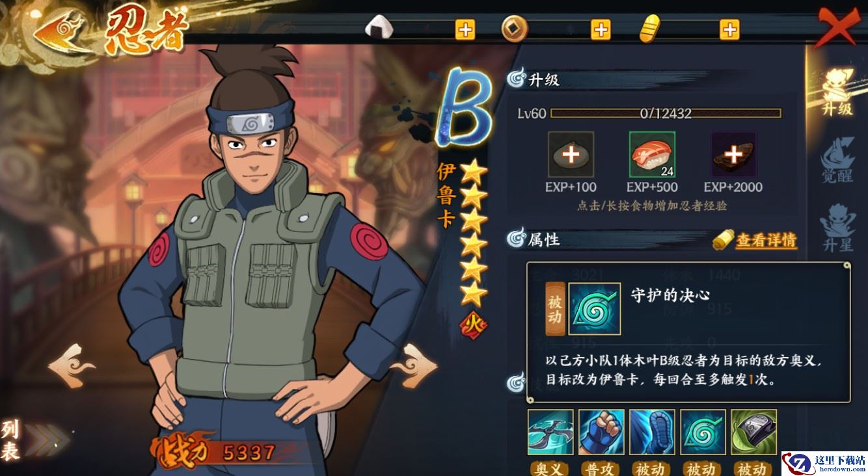Switch to the 觉醒 tab

point(837,161)
